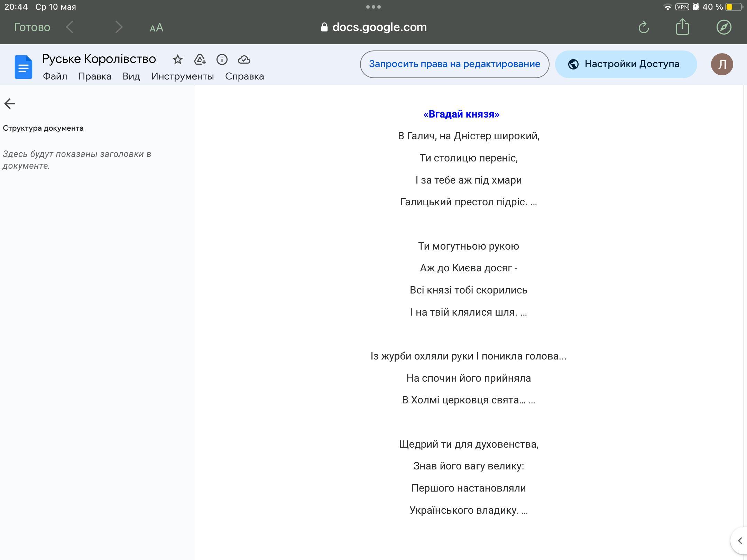Click Запросить права на редактирование button
The width and height of the screenshot is (747, 560).
point(454,64)
